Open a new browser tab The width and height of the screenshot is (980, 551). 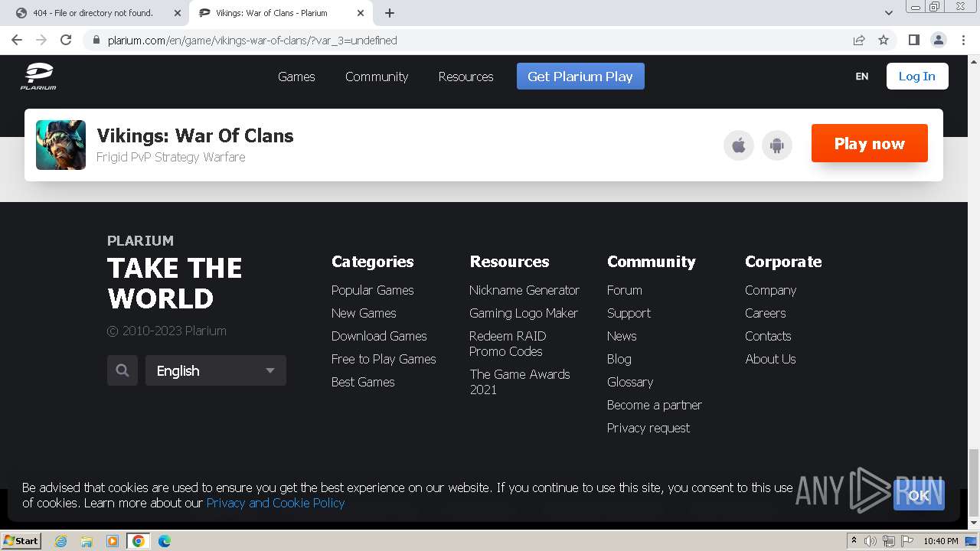pyautogui.click(x=390, y=13)
